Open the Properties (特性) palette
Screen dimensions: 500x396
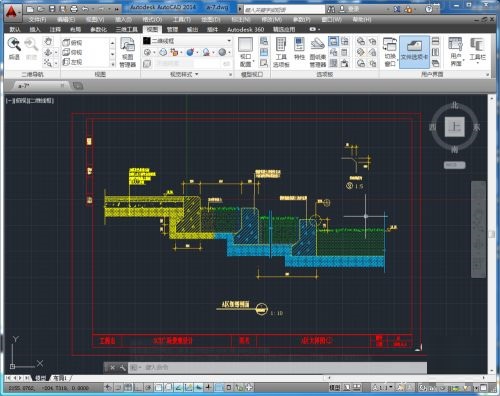[x=299, y=49]
